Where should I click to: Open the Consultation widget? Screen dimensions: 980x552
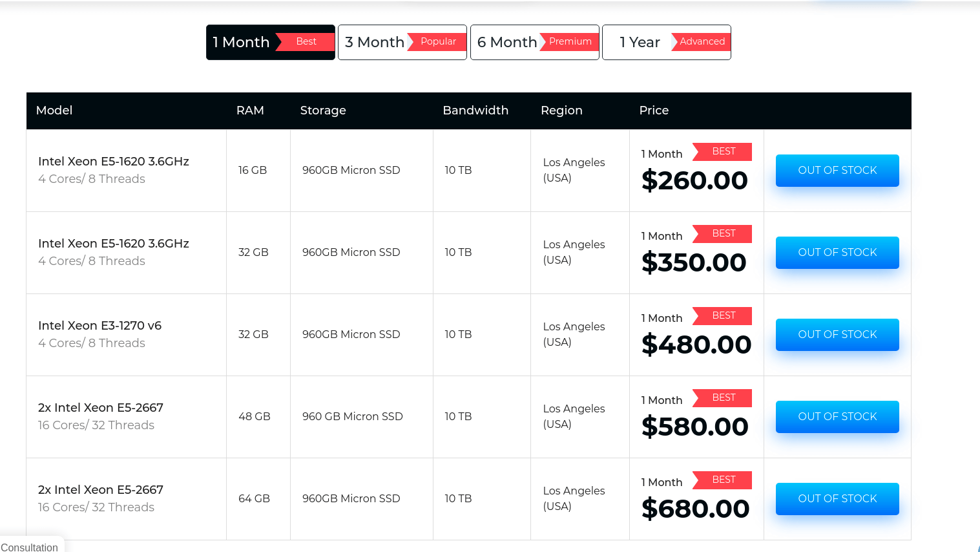30,546
